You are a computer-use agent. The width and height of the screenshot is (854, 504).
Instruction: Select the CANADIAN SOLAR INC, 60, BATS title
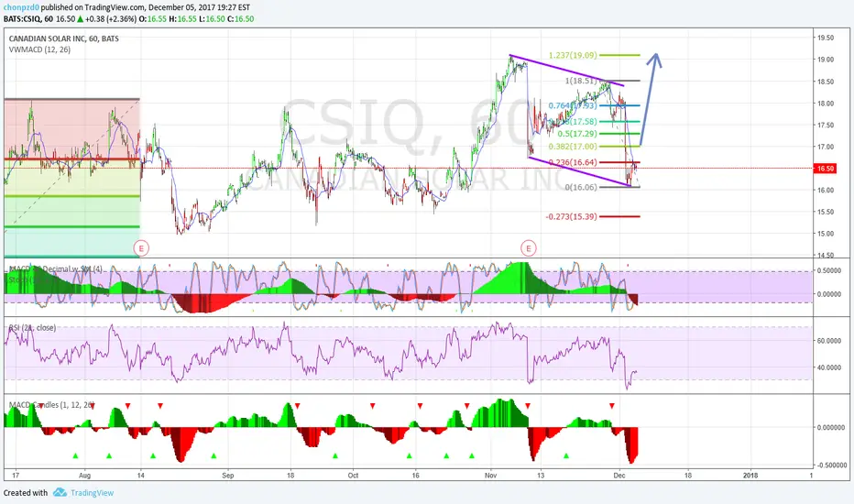(x=64, y=38)
